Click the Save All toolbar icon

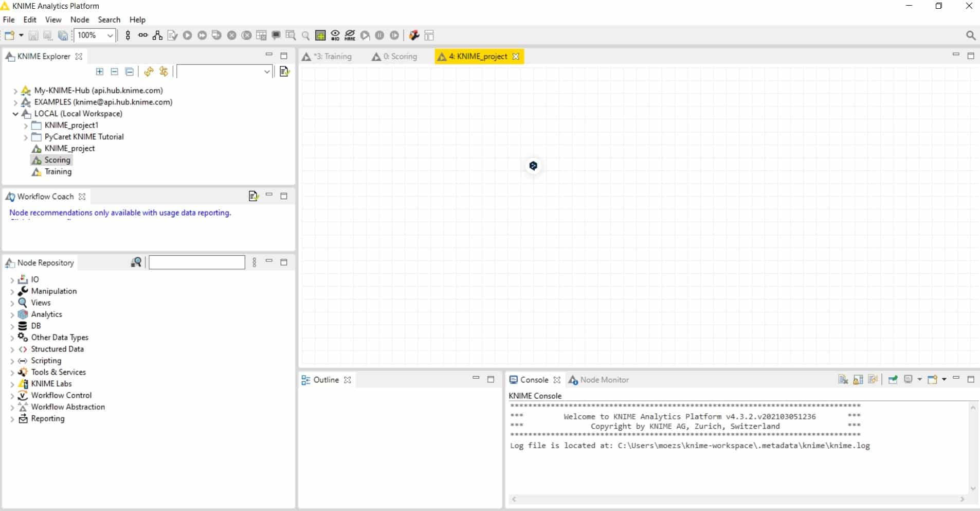pyautogui.click(x=63, y=36)
